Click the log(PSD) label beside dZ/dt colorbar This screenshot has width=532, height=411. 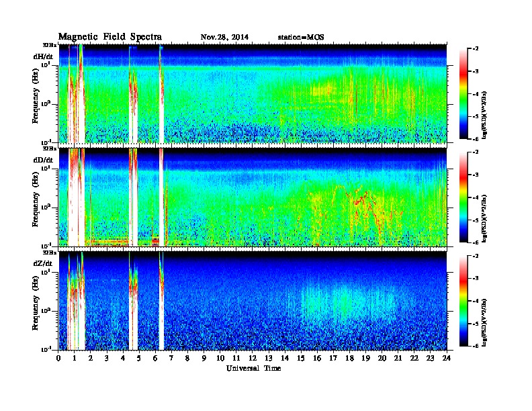484,322
